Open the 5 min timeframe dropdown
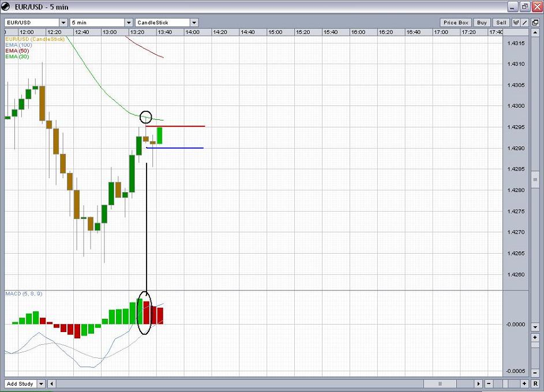The height and width of the screenshot is (392, 544). (129, 22)
